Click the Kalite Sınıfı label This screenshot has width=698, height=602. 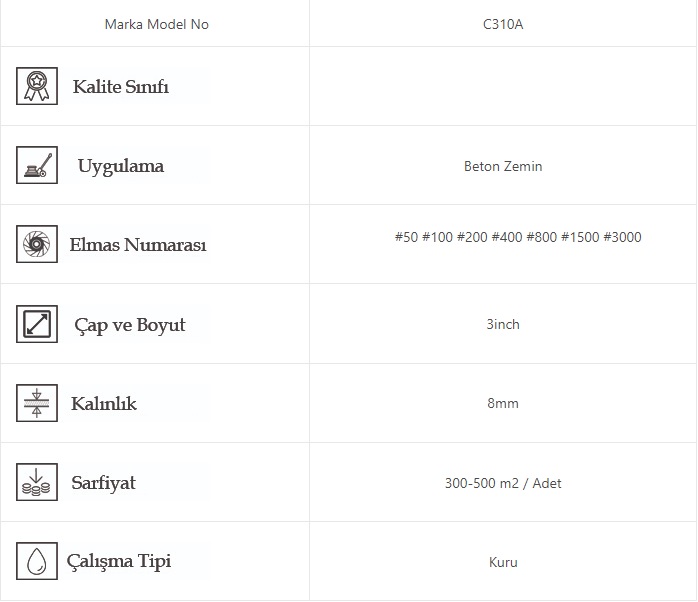pos(121,87)
